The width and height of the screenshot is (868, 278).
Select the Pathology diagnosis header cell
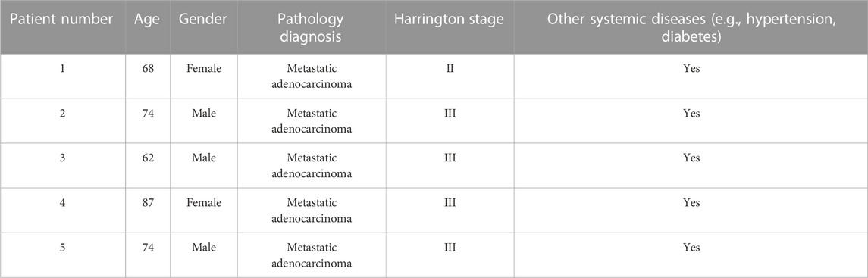[x=312, y=27]
